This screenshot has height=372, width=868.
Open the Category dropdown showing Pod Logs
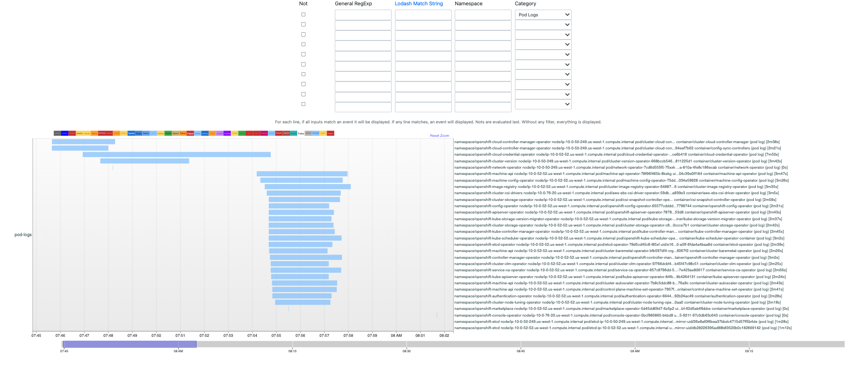(x=543, y=15)
